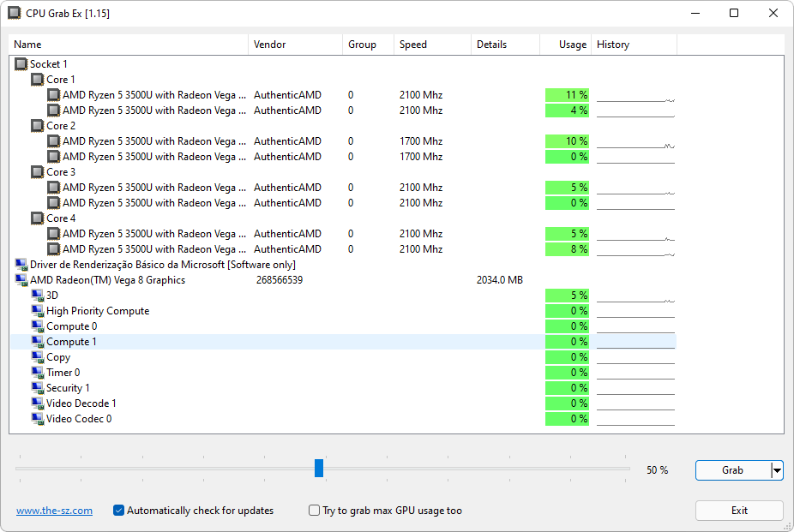Click the Video Codec 0 engine icon
Viewport: 794px width, 532px height.
click(38, 419)
